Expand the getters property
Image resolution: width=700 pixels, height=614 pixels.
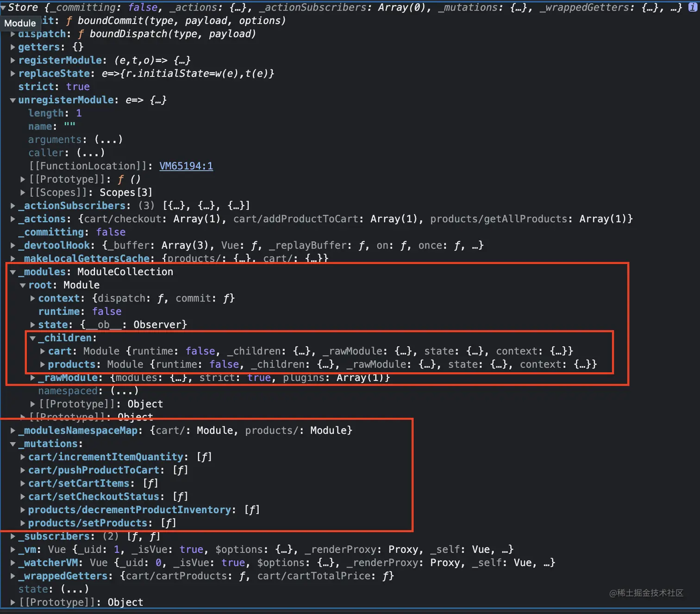pos(13,47)
